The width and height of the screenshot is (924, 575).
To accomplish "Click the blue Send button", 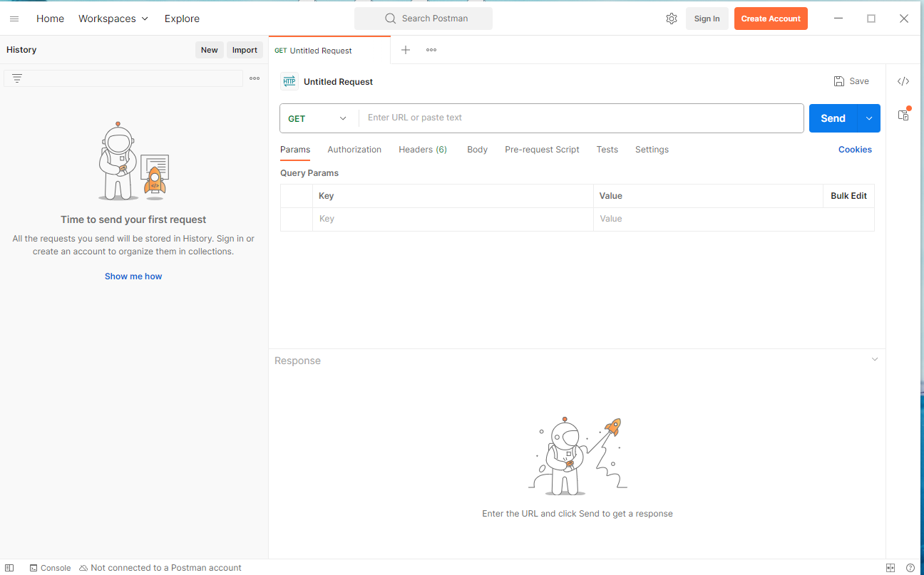I will (833, 118).
